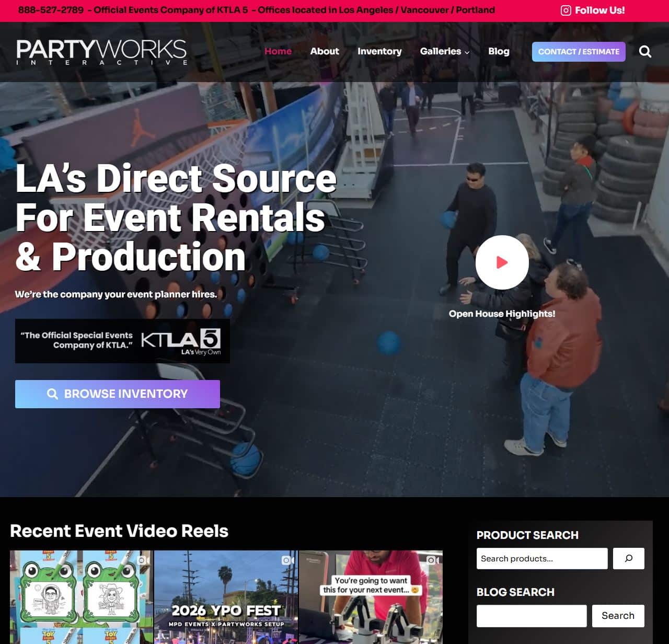Click the blog Search button
The width and height of the screenshot is (669, 644).
(618, 616)
